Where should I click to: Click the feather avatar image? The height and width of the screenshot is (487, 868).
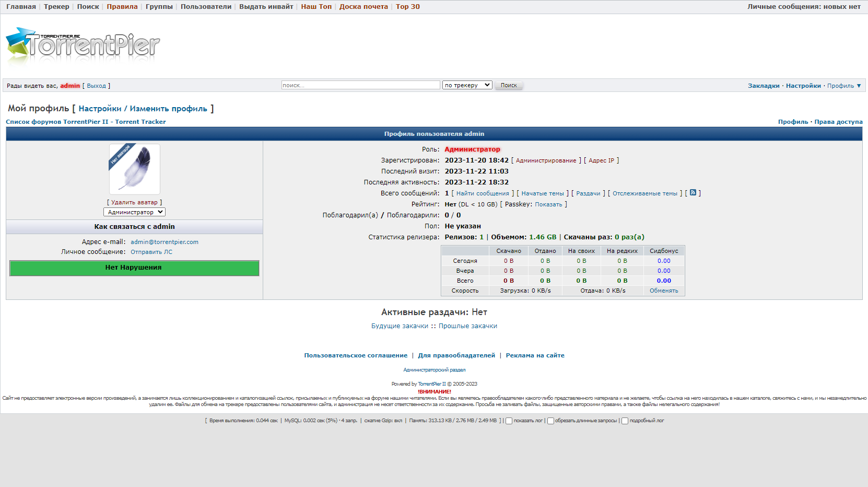pyautogui.click(x=135, y=169)
